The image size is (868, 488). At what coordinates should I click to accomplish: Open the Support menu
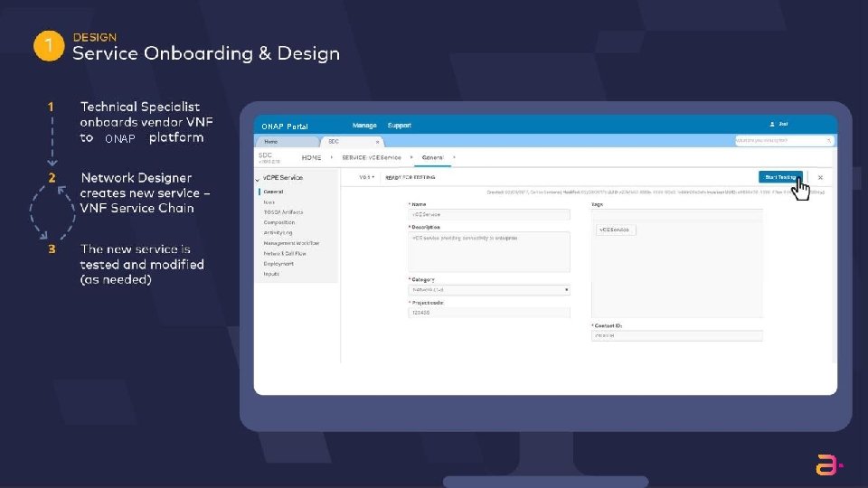pyautogui.click(x=399, y=126)
